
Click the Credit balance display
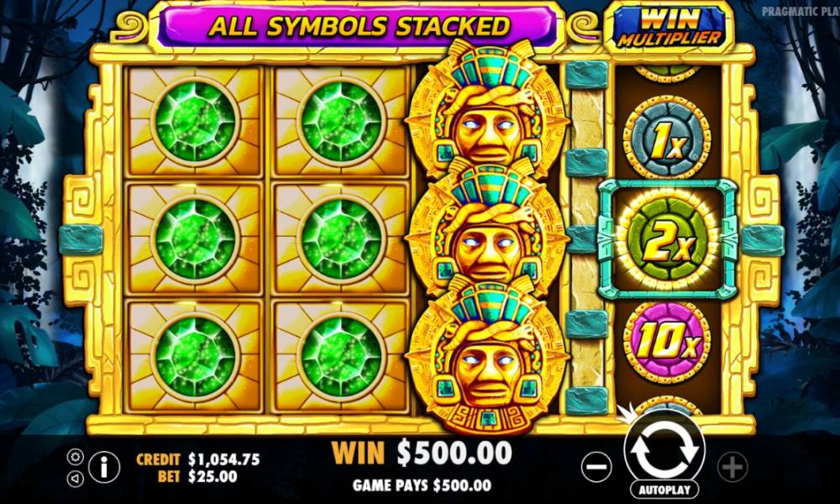[198, 459]
